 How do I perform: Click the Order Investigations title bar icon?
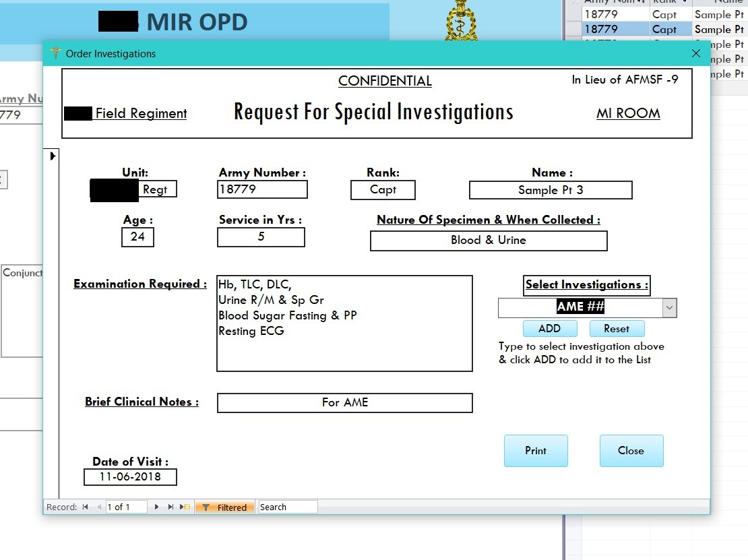tap(55, 54)
